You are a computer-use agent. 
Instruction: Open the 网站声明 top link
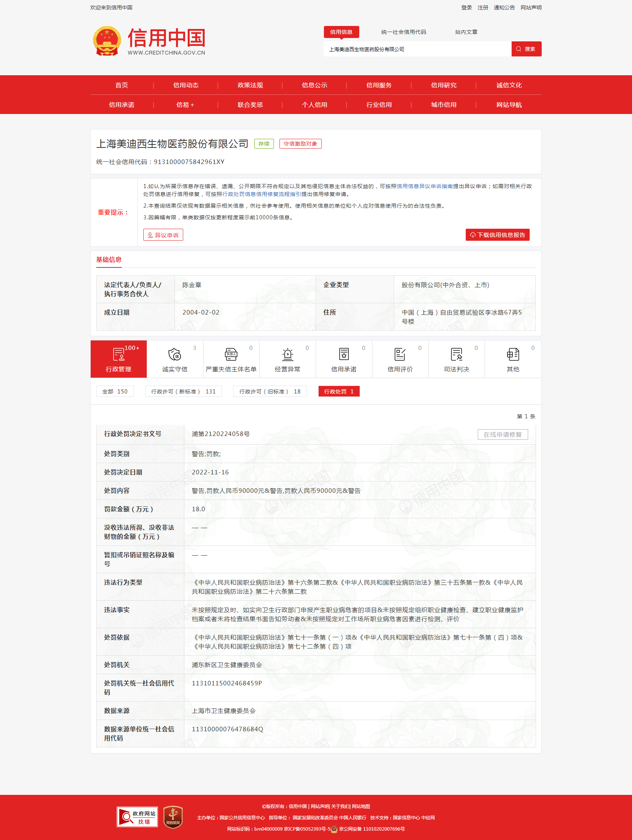click(x=531, y=8)
